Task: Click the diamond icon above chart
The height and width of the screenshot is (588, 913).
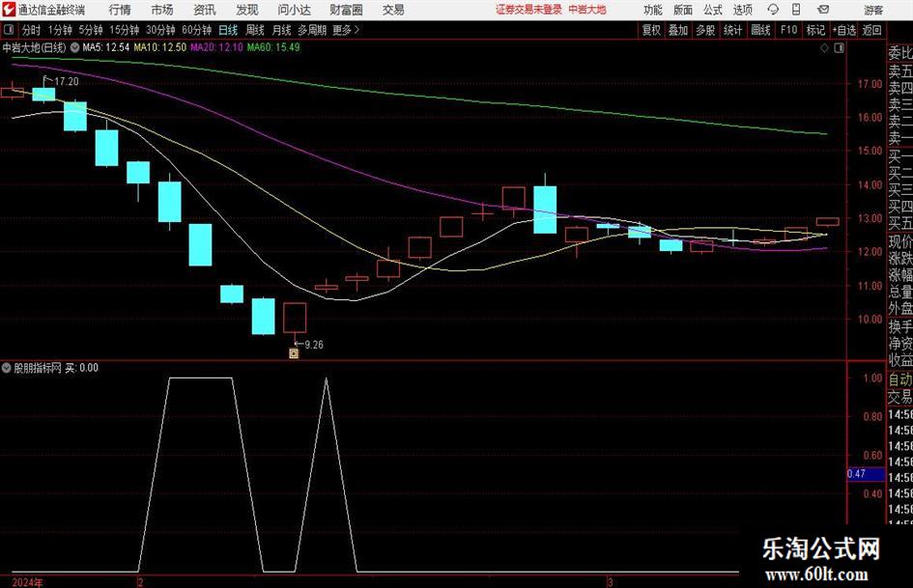Action: pyautogui.click(x=824, y=48)
